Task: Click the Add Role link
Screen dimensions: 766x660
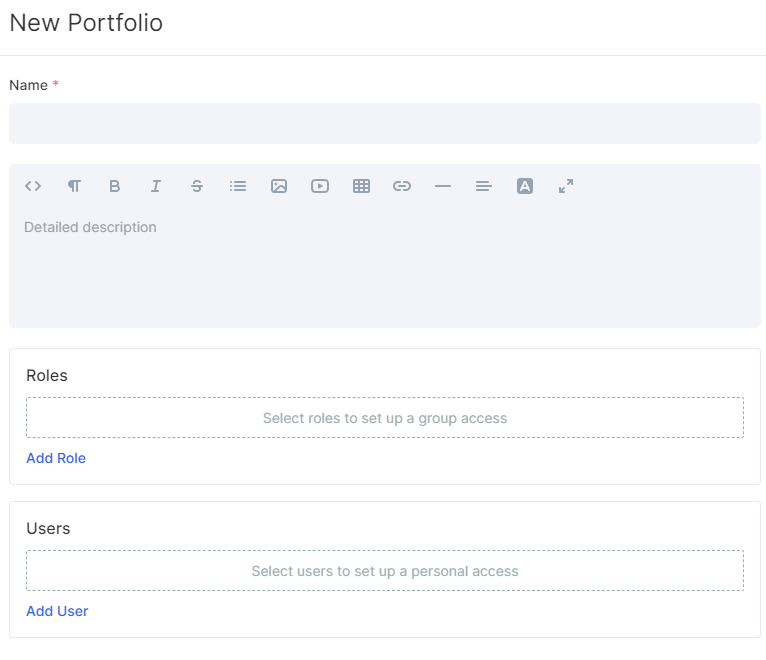Action: coord(56,458)
